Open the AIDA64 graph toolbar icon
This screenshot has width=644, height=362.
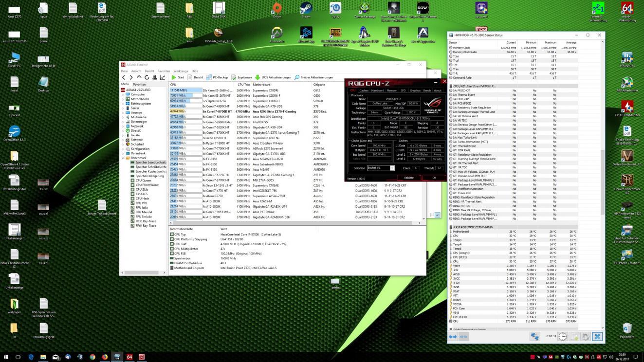coord(163,77)
